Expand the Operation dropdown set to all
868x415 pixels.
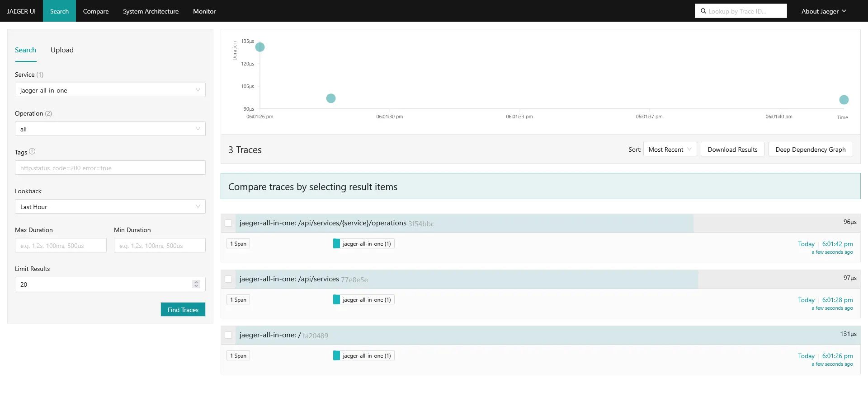[110, 129]
